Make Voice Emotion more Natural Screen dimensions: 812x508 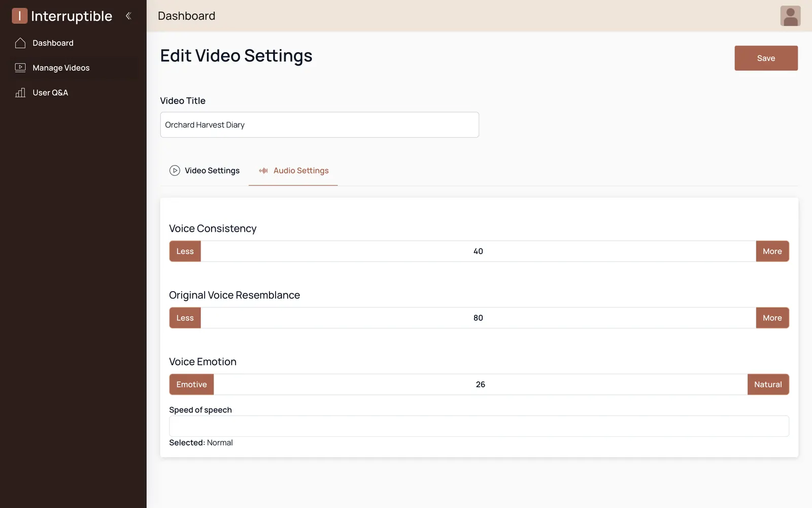click(768, 385)
